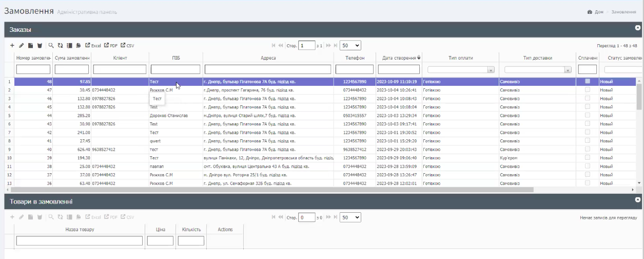Collapse the Товари в замовленні panel
This screenshot has width=644, height=259.
[x=638, y=199]
